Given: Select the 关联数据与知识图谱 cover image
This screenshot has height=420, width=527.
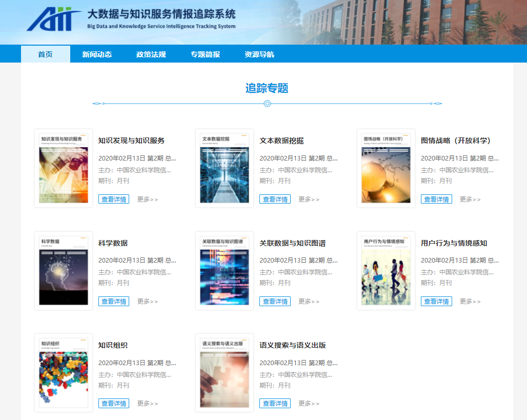Looking at the screenshot, I should coord(225,270).
